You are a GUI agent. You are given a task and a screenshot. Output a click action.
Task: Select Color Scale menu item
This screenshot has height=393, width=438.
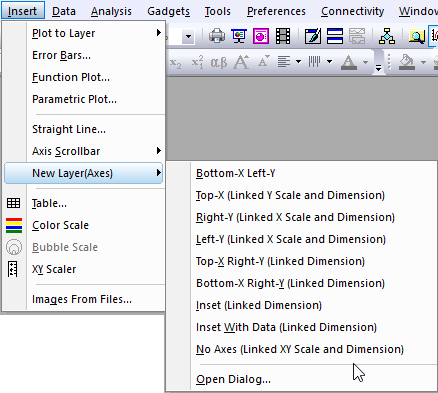click(x=60, y=225)
